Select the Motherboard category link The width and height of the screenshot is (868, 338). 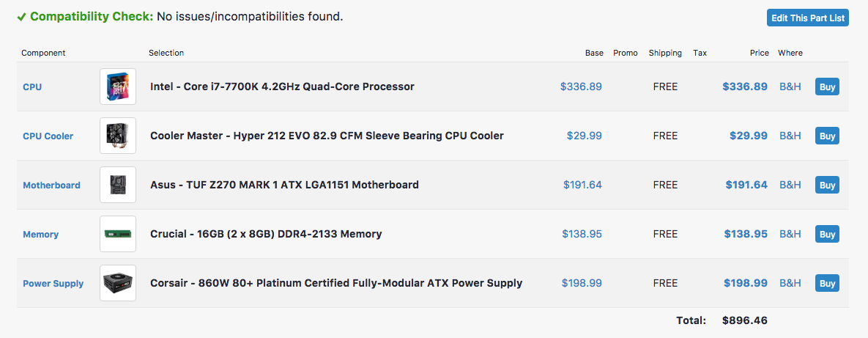[51, 185]
